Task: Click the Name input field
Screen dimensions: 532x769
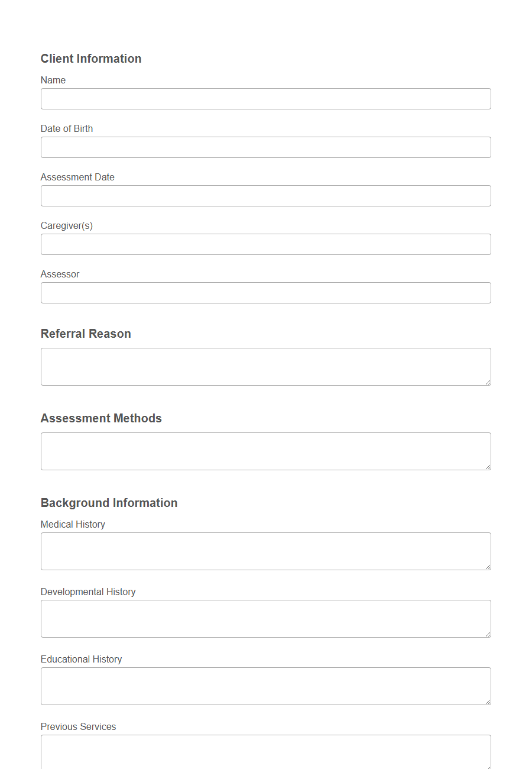Action: (265, 98)
